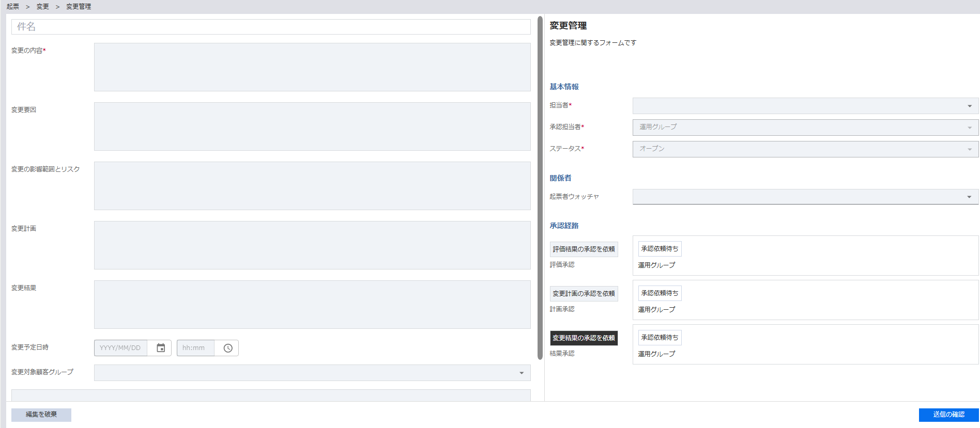Screen dimensions: 980x428
Task: Click the 起票 breadcrumb link
Action: click(13, 7)
